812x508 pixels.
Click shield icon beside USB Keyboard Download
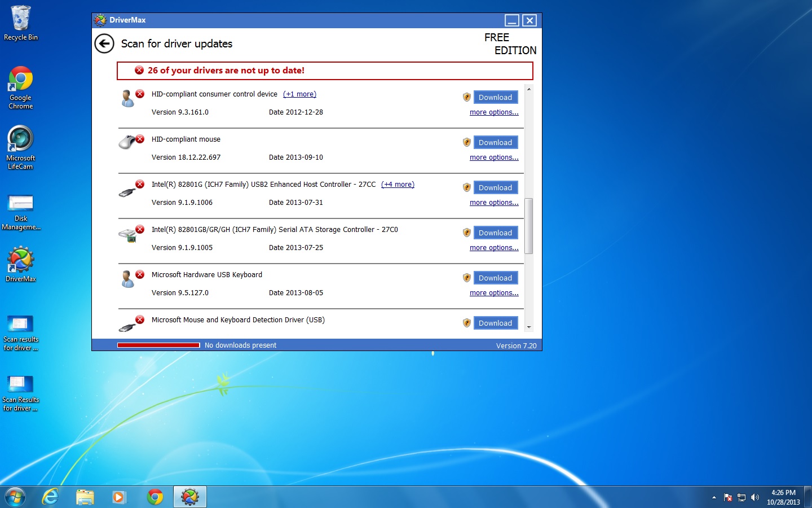(467, 278)
